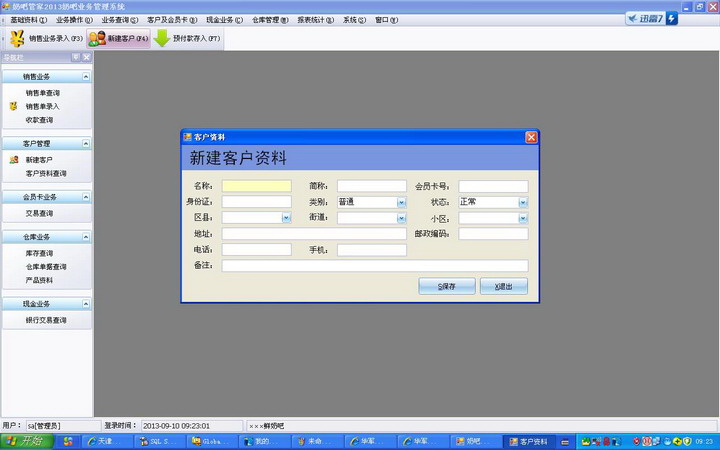This screenshot has height=450, width=720.
Task: Open 产品资料 in the sidebar
Action: point(39,280)
